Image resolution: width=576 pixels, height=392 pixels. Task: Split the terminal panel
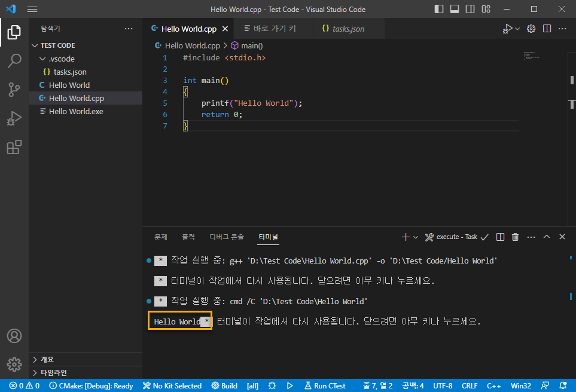[500, 237]
